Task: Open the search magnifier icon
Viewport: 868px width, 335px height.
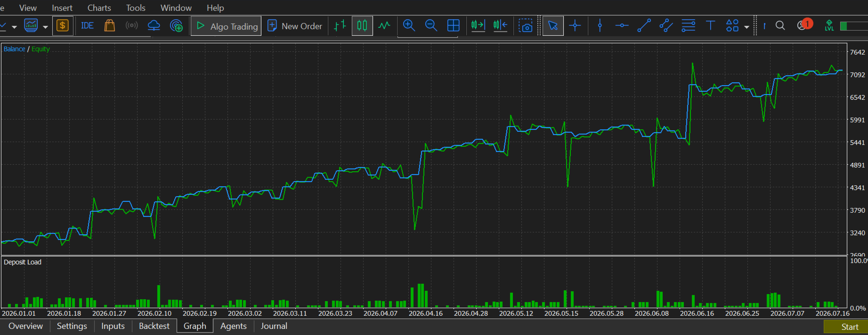Action: pyautogui.click(x=780, y=26)
